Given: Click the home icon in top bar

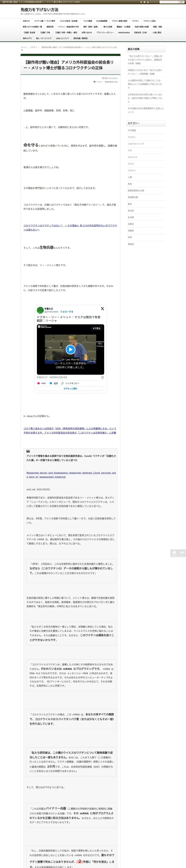Looking at the screenshot, I should coord(144,2).
